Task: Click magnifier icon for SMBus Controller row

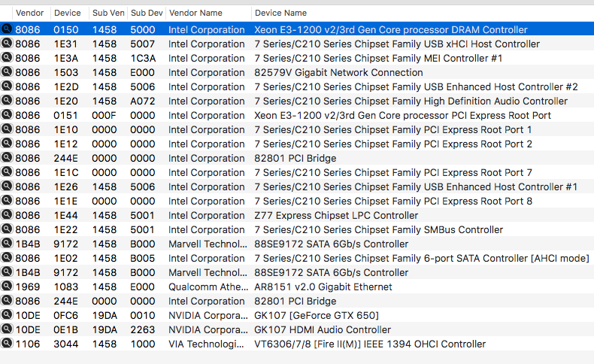Action: pos(8,229)
